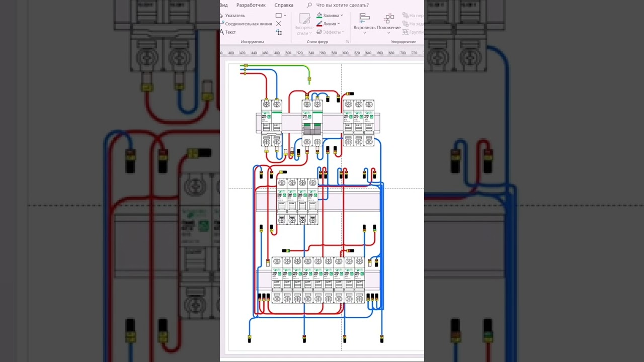Click the На задний план button
Screen dimensions: 644x362
(413, 24)
